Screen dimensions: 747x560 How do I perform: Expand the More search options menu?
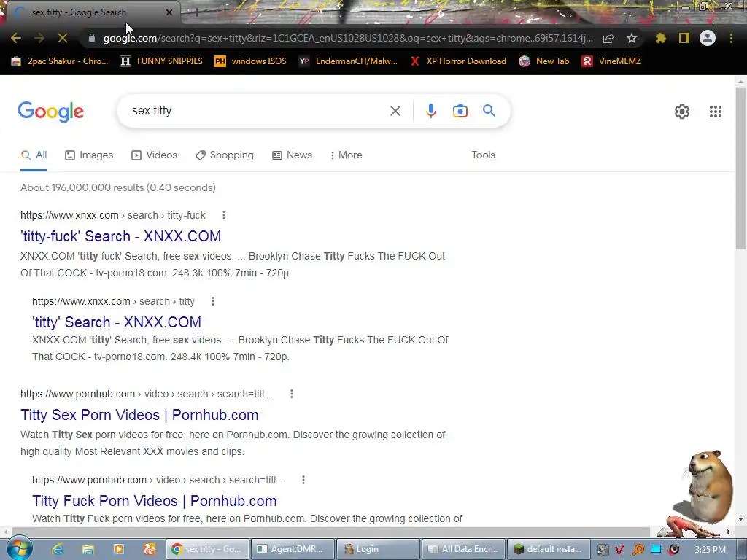point(347,155)
